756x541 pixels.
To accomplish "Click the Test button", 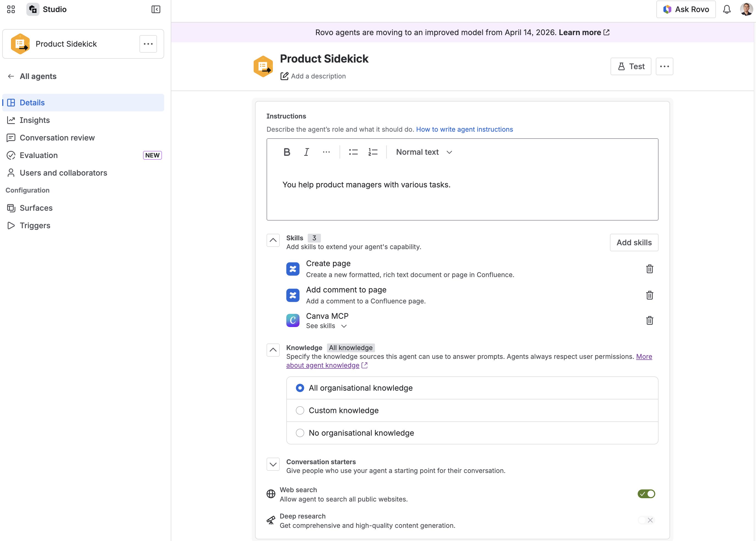I will 631,66.
